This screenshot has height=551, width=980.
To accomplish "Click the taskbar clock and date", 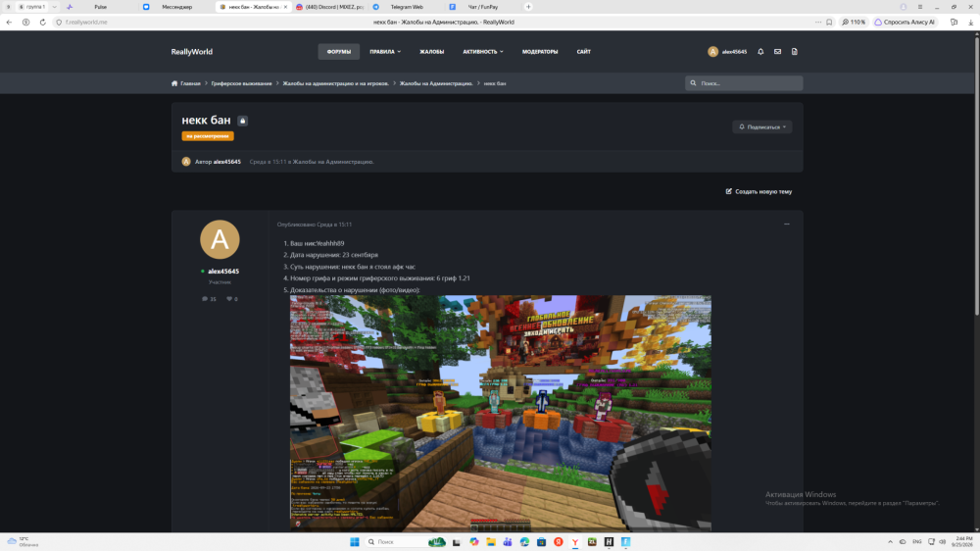I will click(963, 541).
